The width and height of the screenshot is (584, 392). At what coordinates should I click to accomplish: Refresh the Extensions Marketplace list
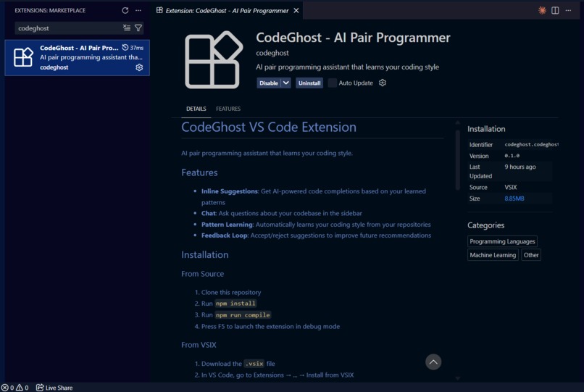pyautogui.click(x=125, y=10)
